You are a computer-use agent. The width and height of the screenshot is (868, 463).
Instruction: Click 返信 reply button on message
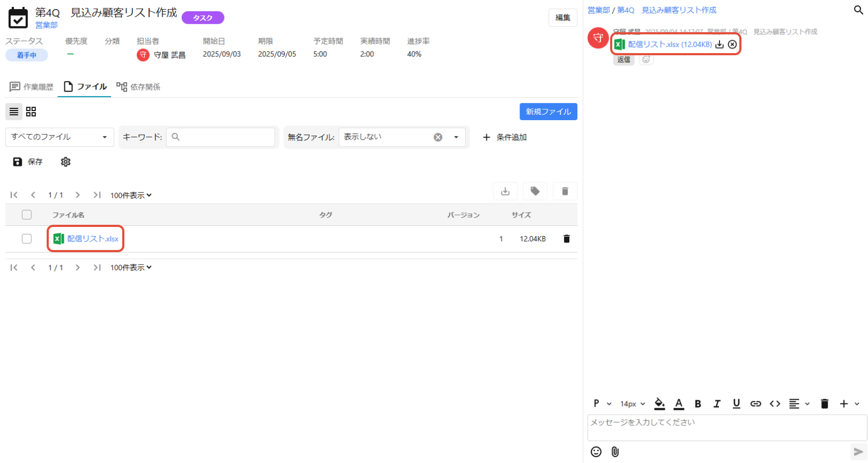(624, 60)
